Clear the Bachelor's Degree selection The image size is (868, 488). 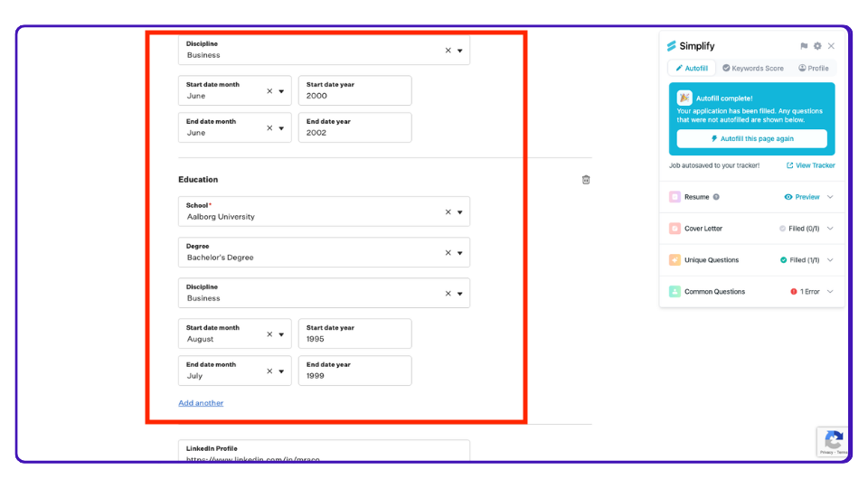pyautogui.click(x=448, y=253)
